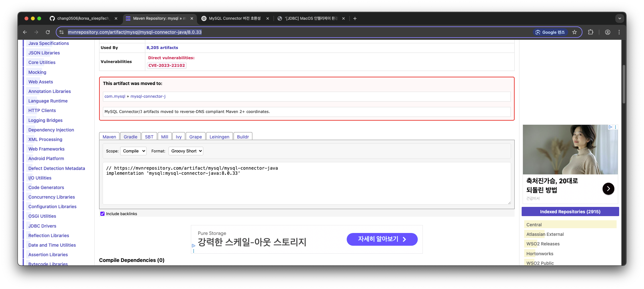Image resolution: width=644 pixels, height=289 pixels.
Task: Open the Code Generators category
Action: pyautogui.click(x=46, y=187)
